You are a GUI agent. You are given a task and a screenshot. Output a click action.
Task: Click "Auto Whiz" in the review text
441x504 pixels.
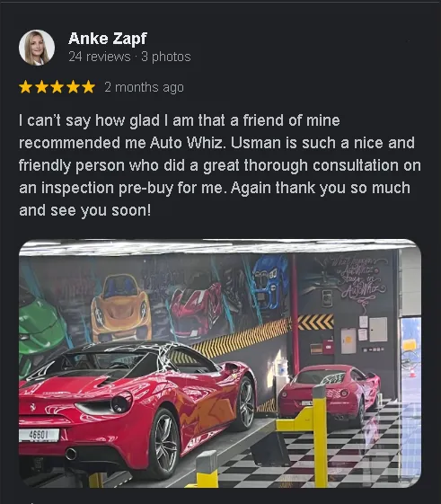[187, 143]
